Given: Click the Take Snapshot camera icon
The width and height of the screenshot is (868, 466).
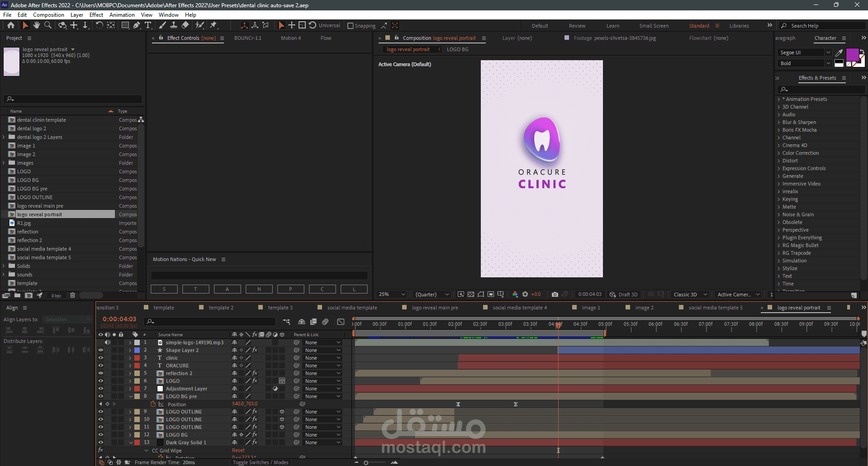Looking at the screenshot, I should tap(555, 295).
